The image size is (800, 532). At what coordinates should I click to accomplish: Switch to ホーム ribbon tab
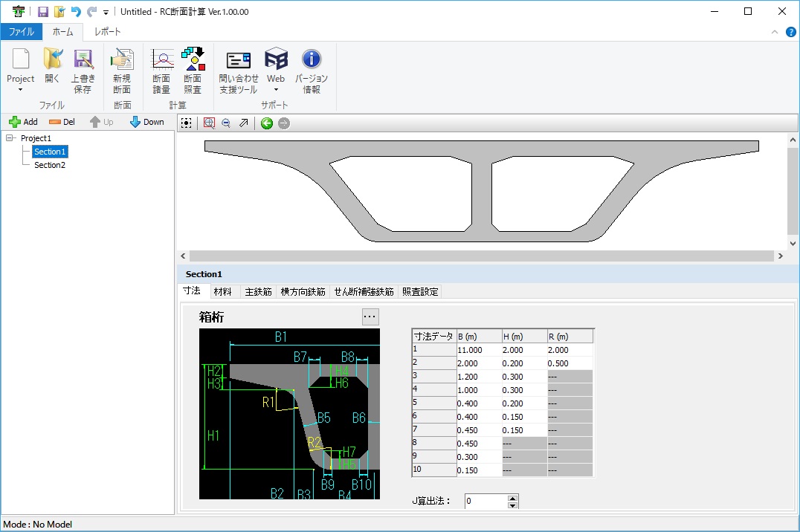tap(62, 32)
